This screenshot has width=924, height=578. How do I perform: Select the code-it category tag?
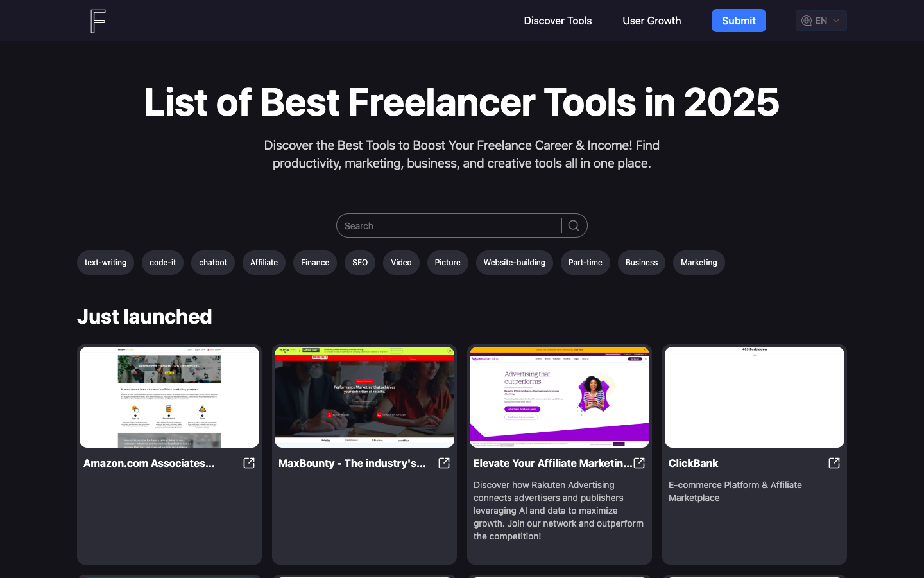point(162,263)
